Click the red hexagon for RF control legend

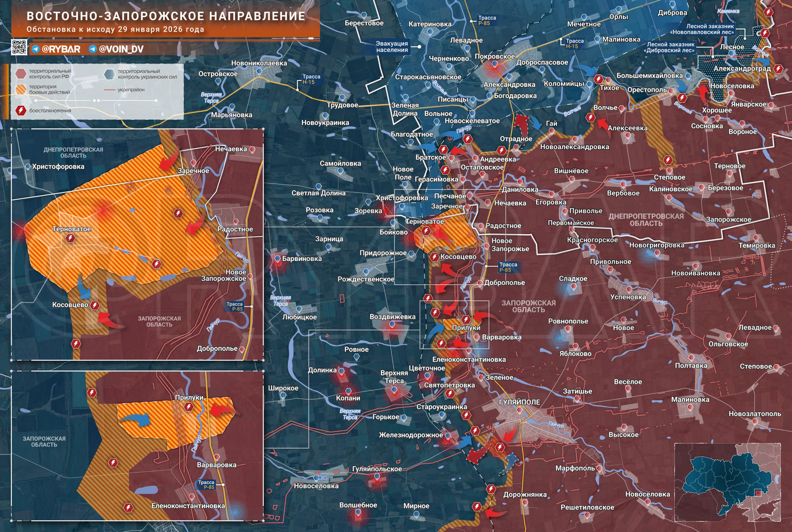(21, 73)
